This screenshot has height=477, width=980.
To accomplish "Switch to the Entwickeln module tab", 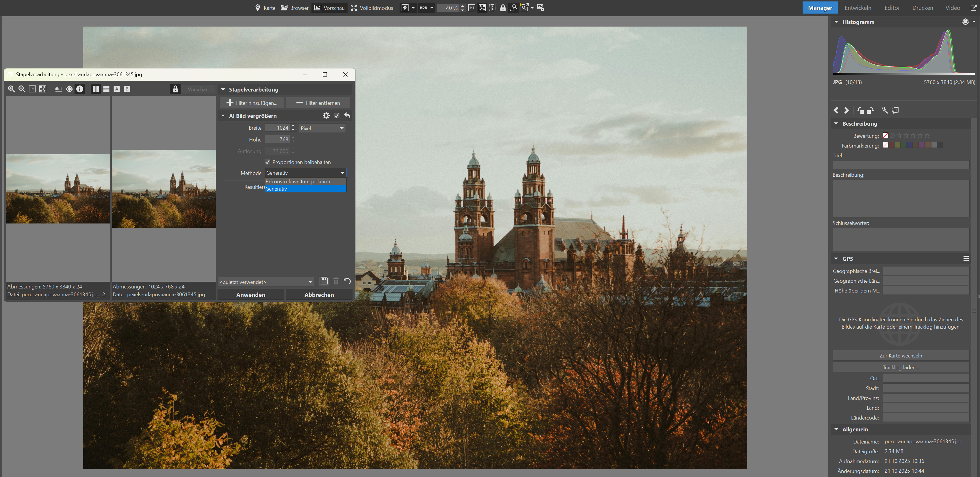I will (857, 8).
